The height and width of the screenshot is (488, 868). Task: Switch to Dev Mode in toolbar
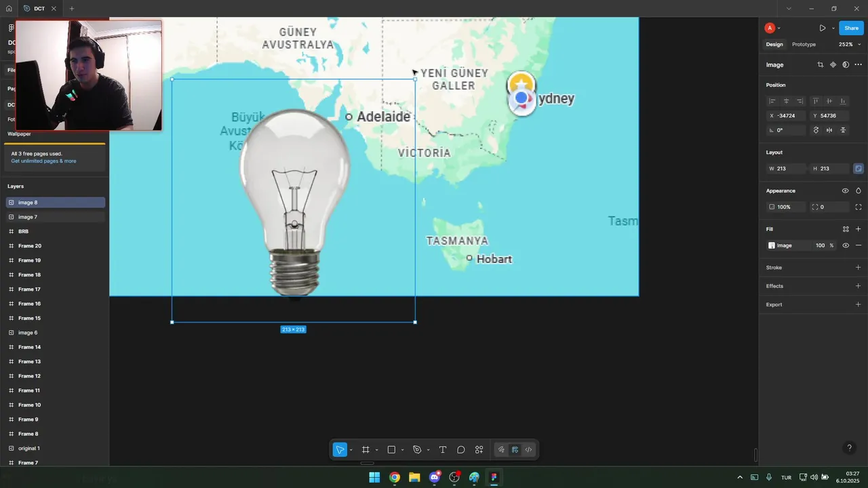click(528, 450)
